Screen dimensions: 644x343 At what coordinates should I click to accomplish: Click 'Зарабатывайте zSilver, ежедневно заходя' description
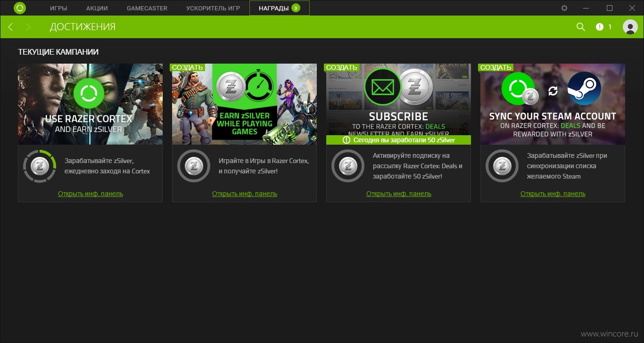click(x=107, y=166)
